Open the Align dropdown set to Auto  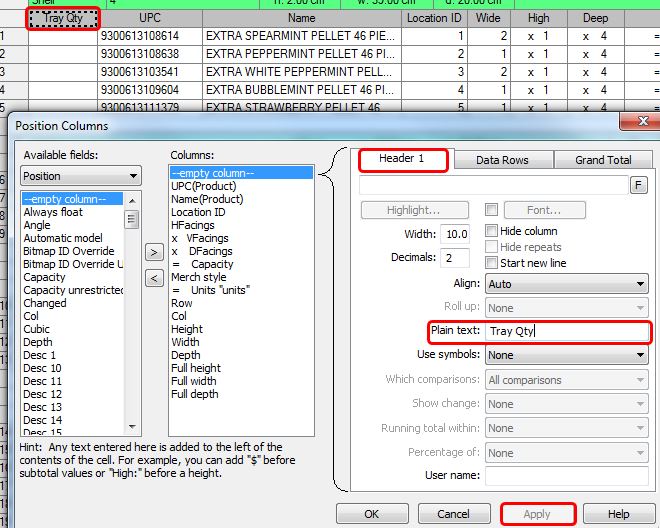point(567,284)
